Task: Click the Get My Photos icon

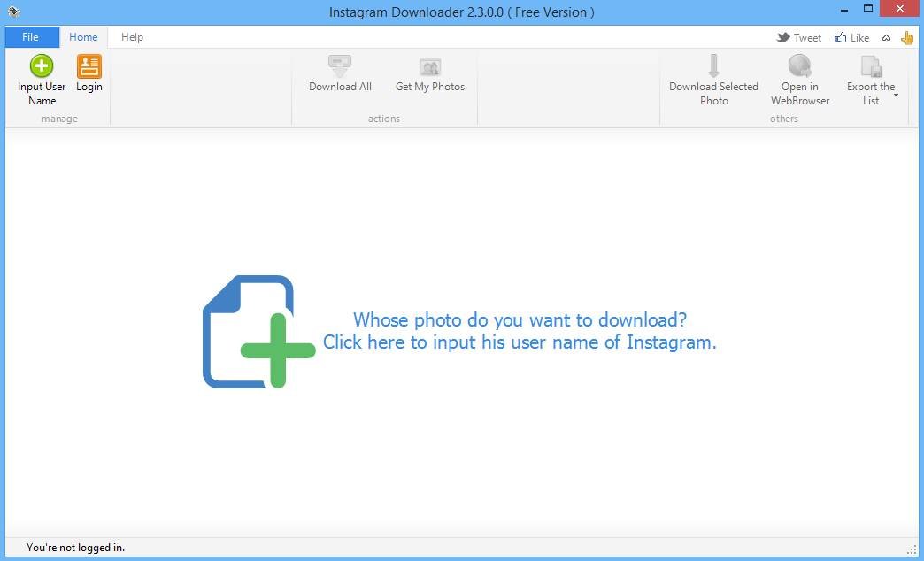Action: [430, 67]
